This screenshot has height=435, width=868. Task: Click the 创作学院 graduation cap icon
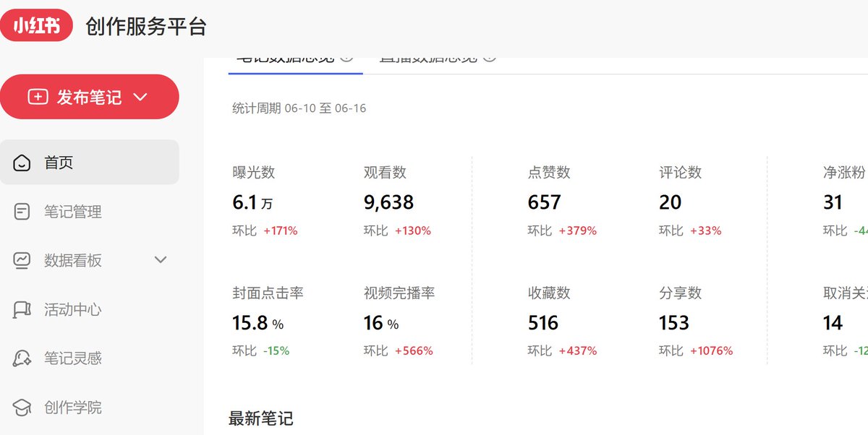click(x=22, y=408)
